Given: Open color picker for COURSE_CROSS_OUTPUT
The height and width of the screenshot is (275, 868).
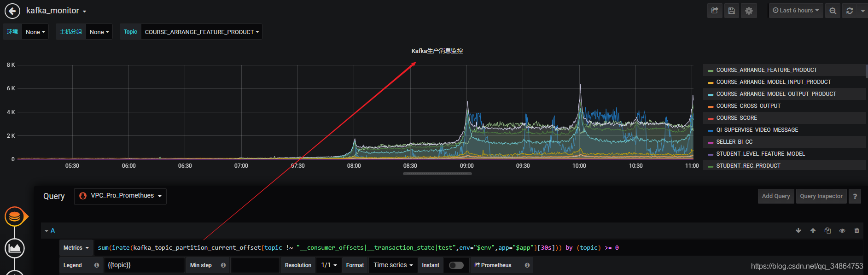Looking at the screenshot, I should point(711,106).
